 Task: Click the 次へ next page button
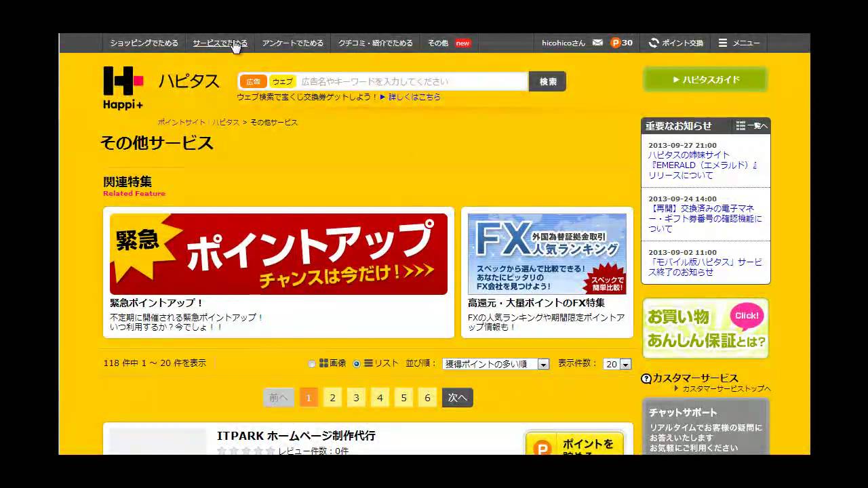[458, 398]
